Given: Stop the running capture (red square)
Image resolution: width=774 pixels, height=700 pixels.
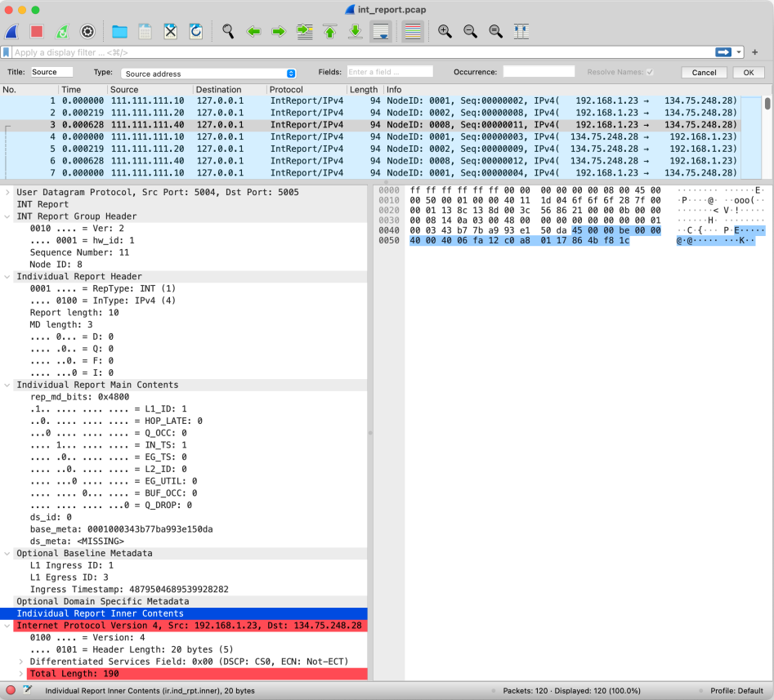Looking at the screenshot, I should (37, 32).
